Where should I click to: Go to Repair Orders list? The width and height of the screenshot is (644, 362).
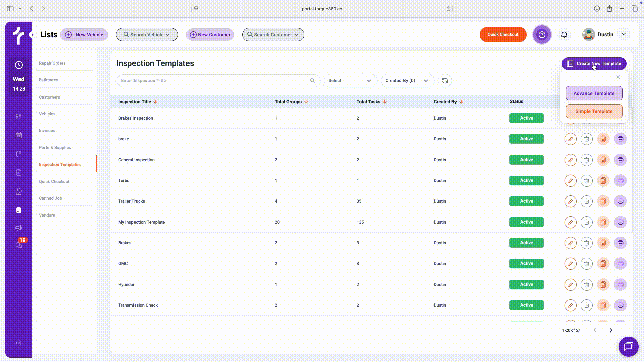(52, 63)
